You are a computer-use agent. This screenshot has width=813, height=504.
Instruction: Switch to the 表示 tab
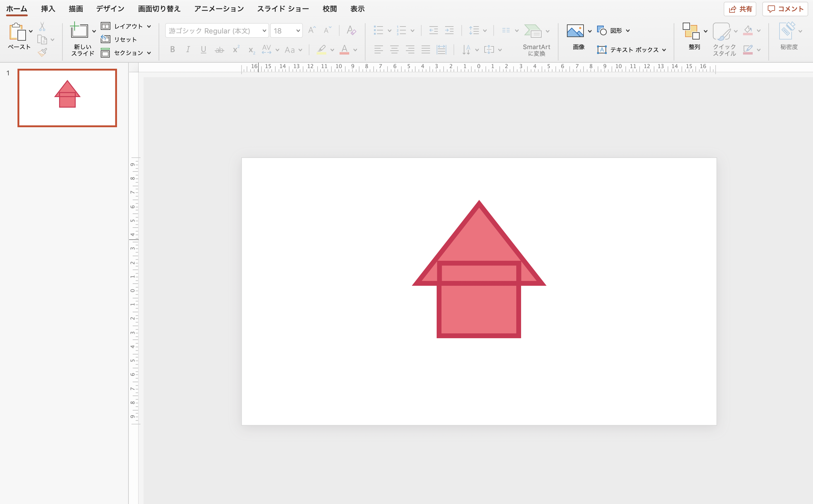(x=357, y=9)
